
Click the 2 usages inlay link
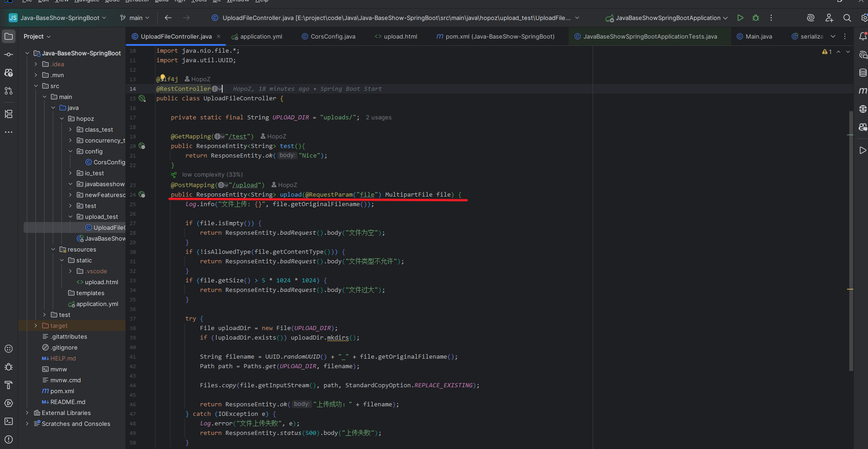click(379, 117)
